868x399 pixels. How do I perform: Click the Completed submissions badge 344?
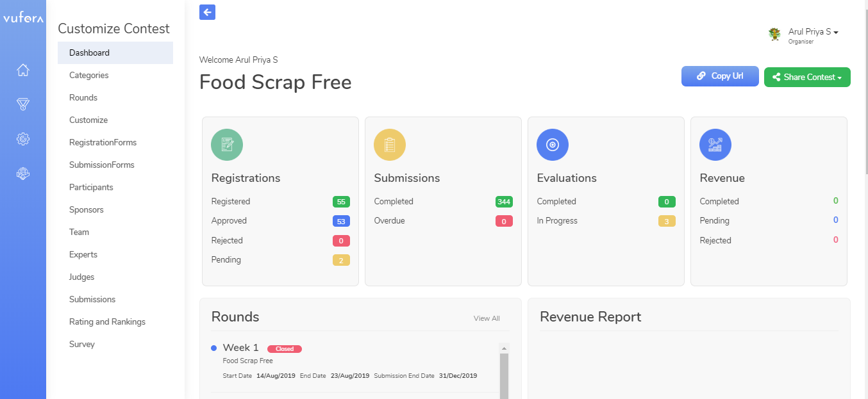[504, 202]
